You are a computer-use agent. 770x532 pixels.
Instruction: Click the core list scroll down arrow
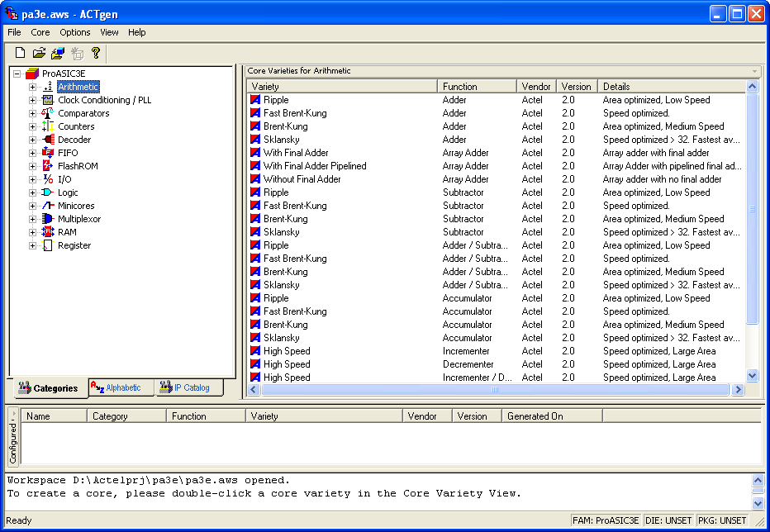pyautogui.click(x=752, y=376)
